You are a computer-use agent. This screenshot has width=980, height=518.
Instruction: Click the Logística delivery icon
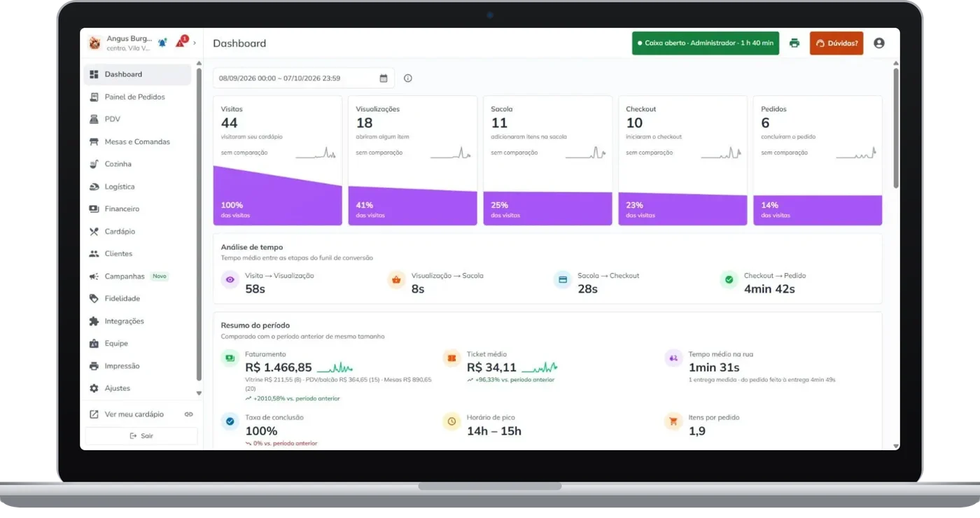coord(94,186)
